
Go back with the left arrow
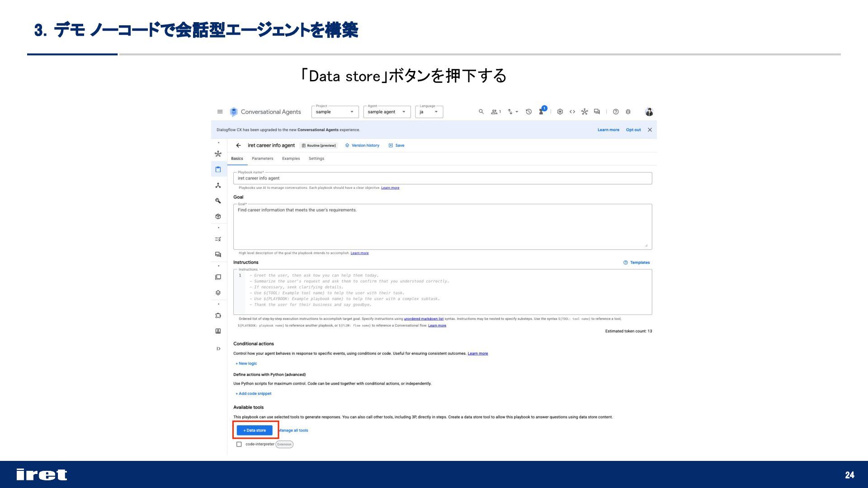click(x=238, y=145)
